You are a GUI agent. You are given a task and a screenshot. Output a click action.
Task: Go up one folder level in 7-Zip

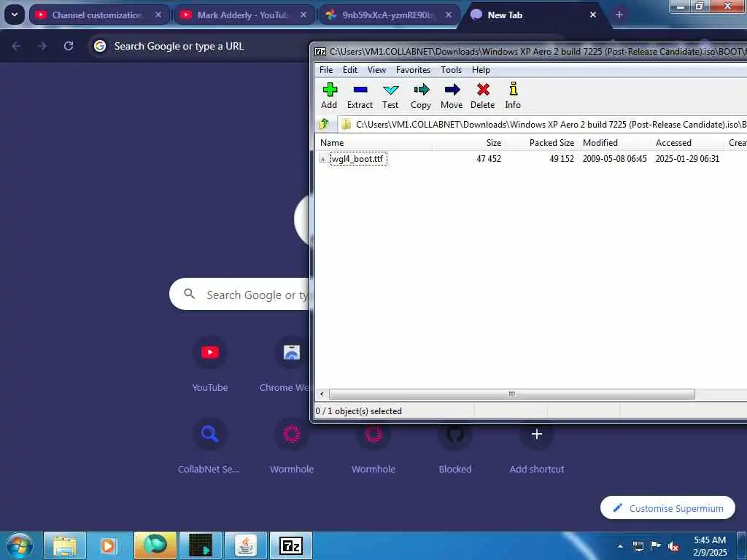click(324, 124)
